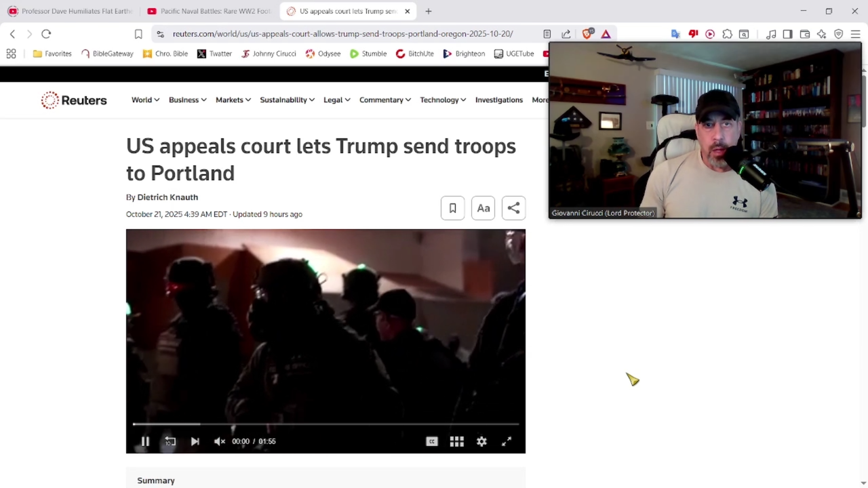868x488 pixels.
Task: Open the article share icon
Action: [513, 208]
